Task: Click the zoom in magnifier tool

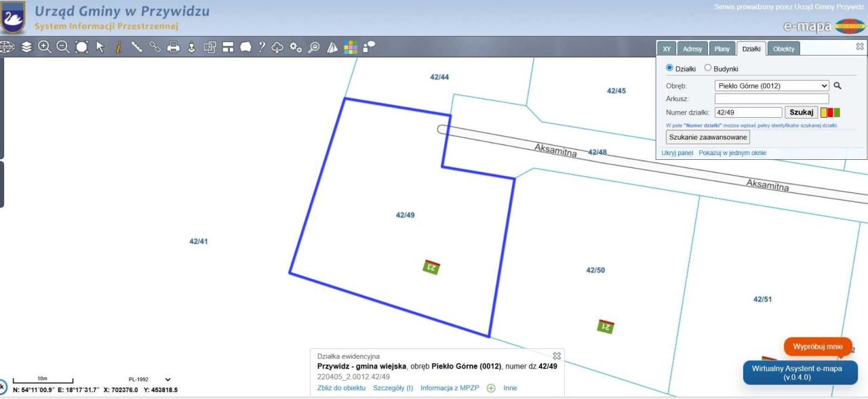Action: point(45,47)
